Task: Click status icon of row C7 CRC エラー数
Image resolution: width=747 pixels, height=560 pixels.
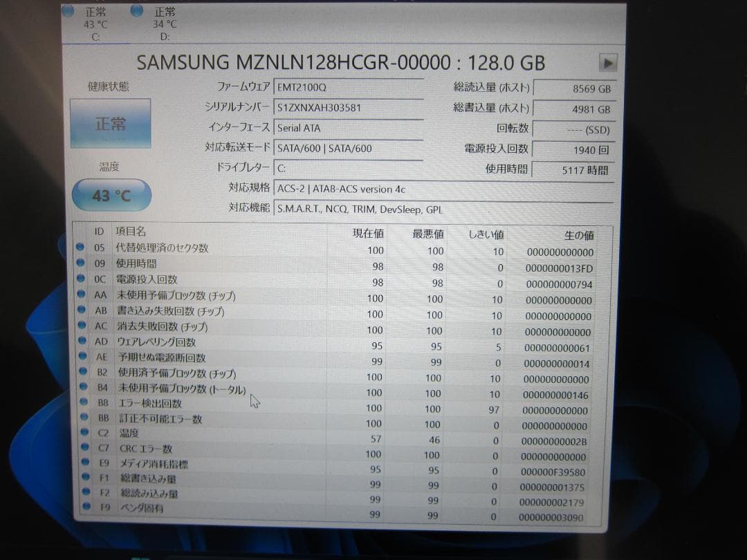Action: tap(85, 447)
